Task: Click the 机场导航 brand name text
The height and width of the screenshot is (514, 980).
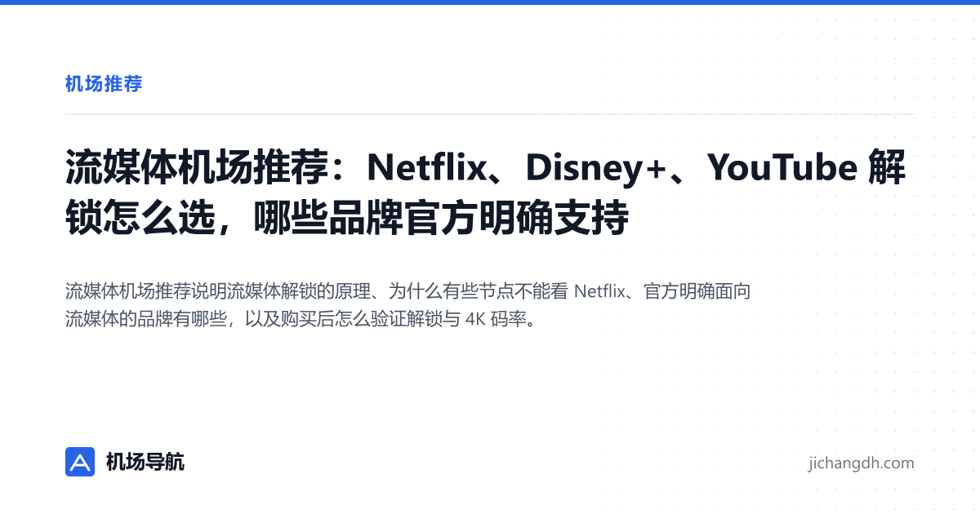Action: point(145,462)
